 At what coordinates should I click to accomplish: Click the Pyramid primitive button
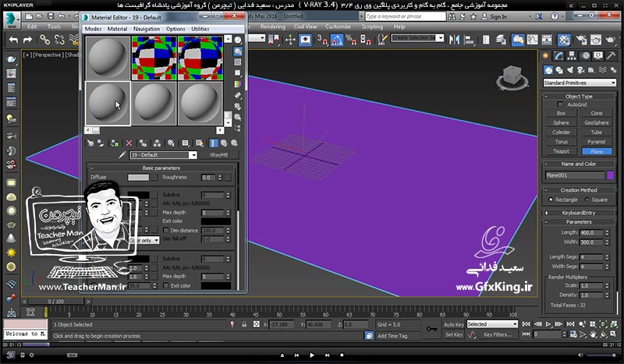pos(597,142)
